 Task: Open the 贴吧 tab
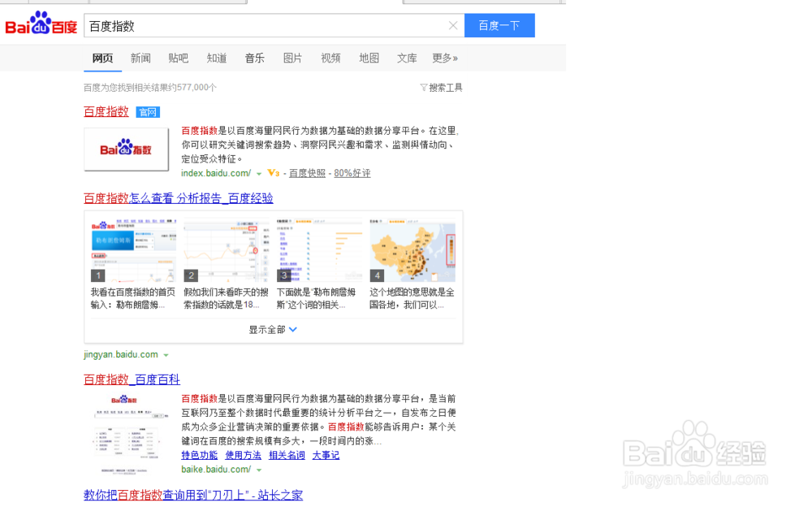178,58
